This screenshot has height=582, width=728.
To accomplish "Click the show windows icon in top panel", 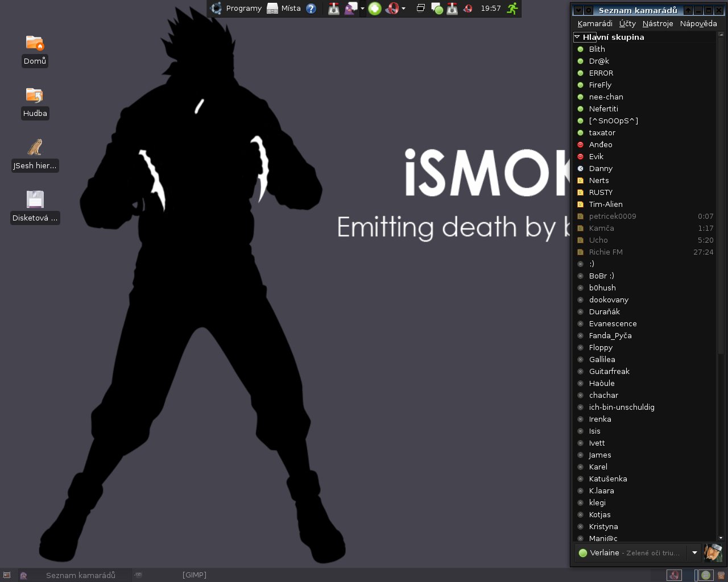I will [421, 8].
